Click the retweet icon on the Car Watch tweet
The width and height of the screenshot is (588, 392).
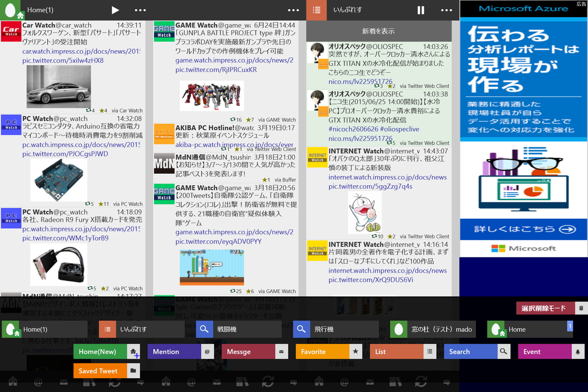tap(88, 110)
